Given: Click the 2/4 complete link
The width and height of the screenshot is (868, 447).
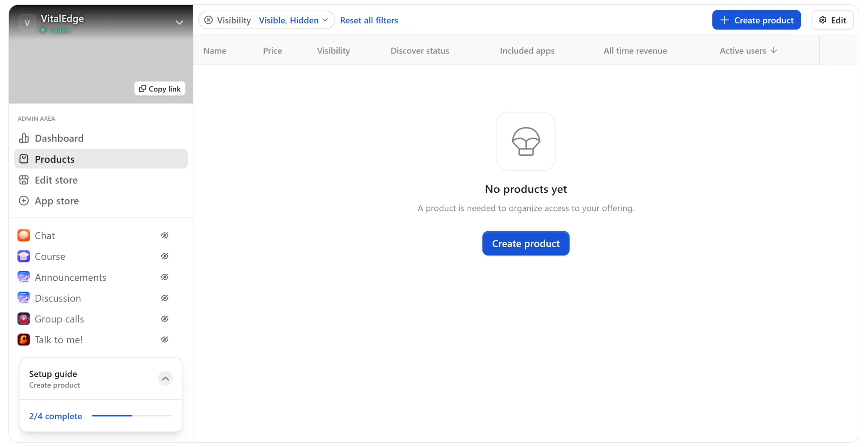Looking at the screenshot, I should (56, 416).
